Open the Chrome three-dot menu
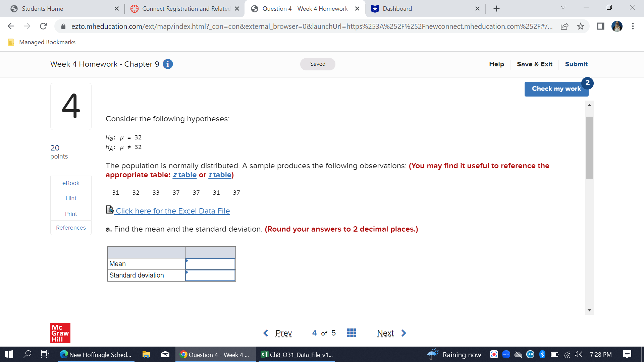Viewport: 644px width, 362px height. point(632,26)
